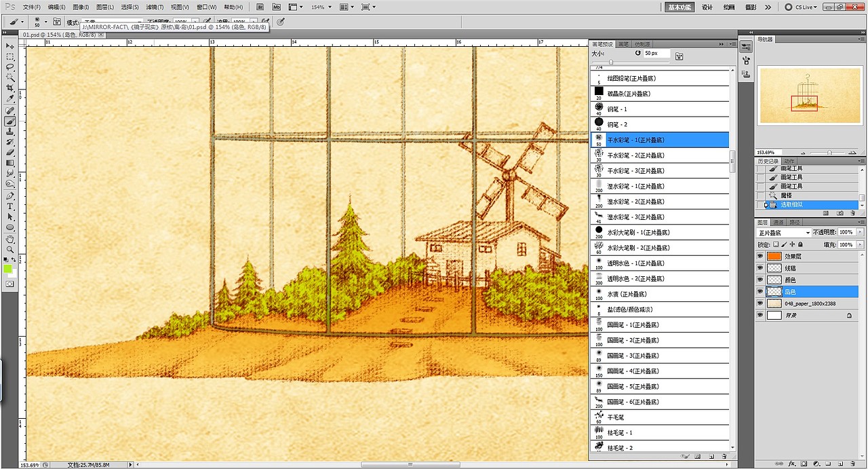Open the tool preset picker arrow
868x469 pixels.
pyautogui.click(x=22, y=22)
